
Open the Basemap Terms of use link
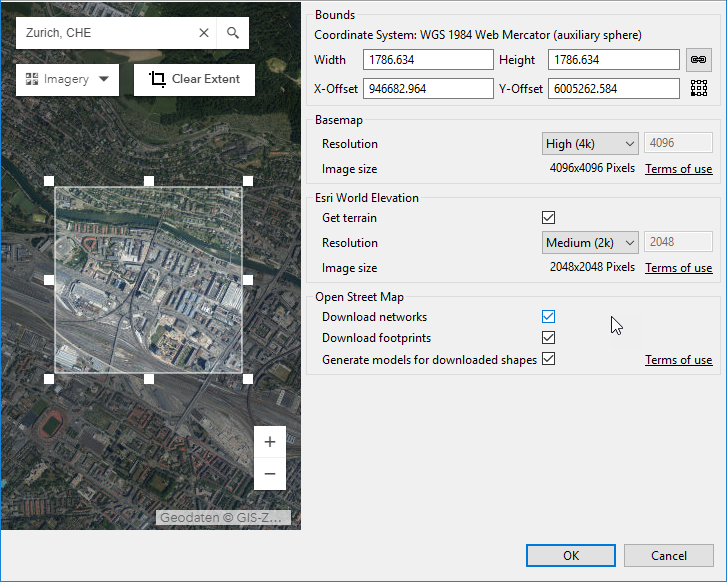(678, 169)
